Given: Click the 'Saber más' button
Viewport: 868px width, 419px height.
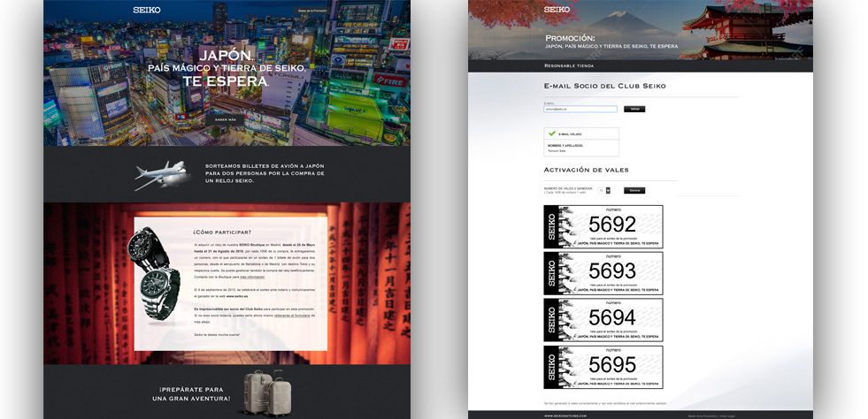Looking at the screenshot, I should coord(226,119).
